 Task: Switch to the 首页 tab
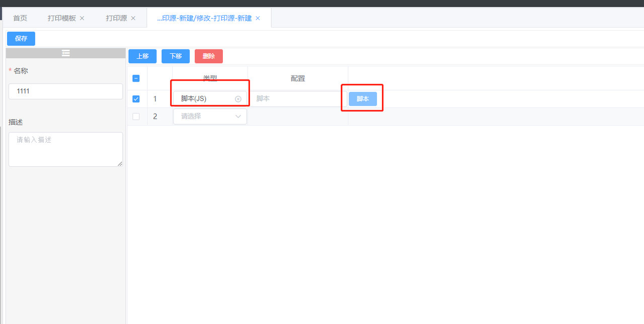coord(20,18)
